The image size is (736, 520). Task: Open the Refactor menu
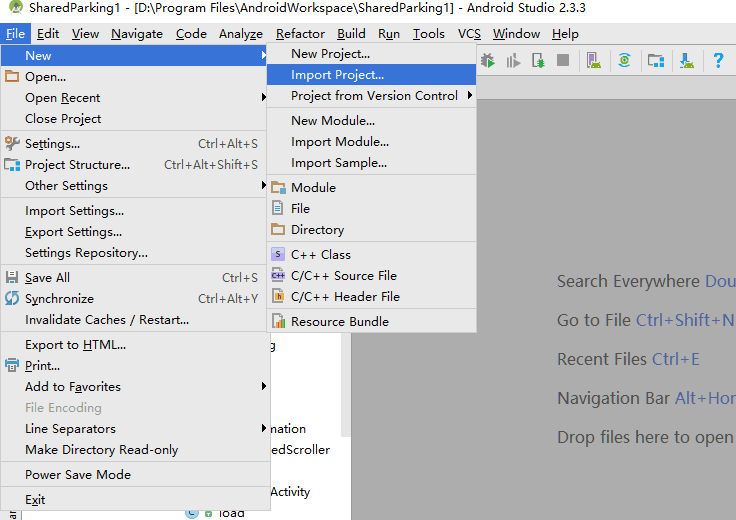pos(300,34)
